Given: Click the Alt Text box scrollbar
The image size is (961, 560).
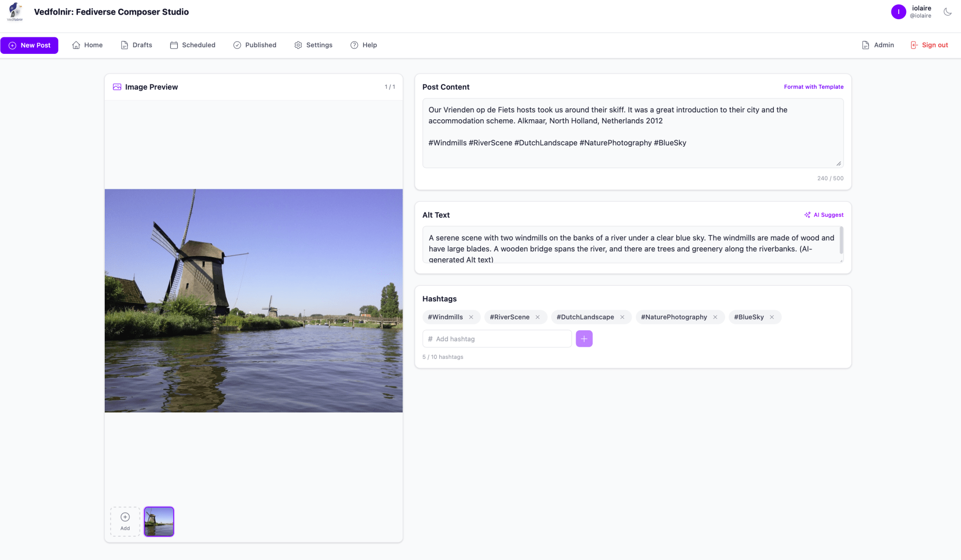Looking at the screenshot, I should click(841, 241).
